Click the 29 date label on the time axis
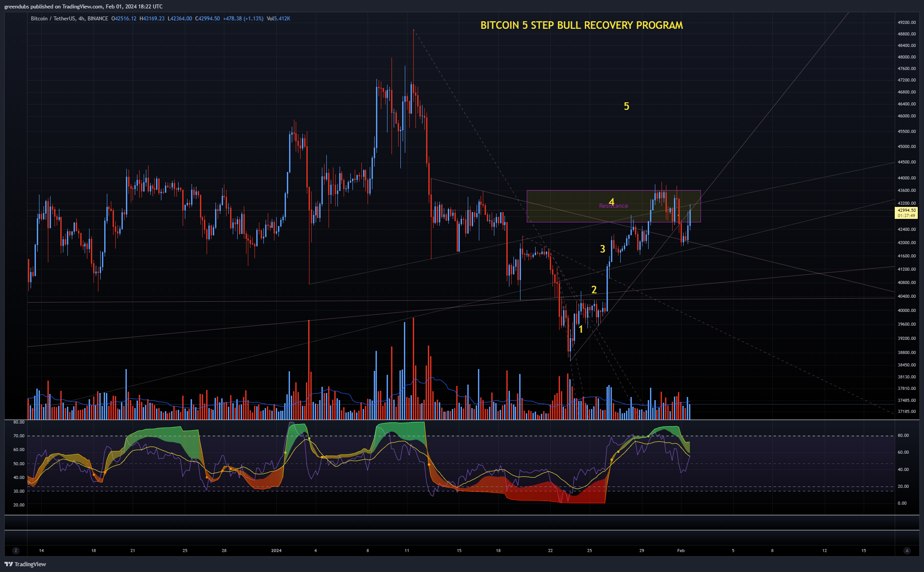Viewport: 924px width, 572px height. (x=642, y=551)
